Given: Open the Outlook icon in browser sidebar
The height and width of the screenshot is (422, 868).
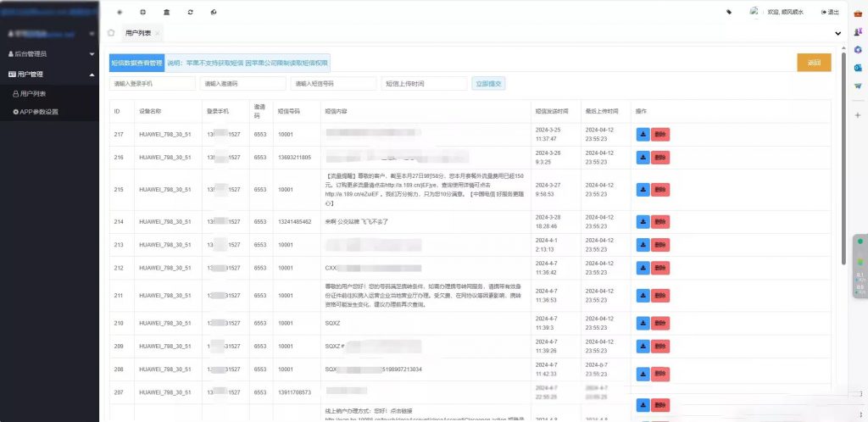Looking at the screenshot, I should click(857, 67).
